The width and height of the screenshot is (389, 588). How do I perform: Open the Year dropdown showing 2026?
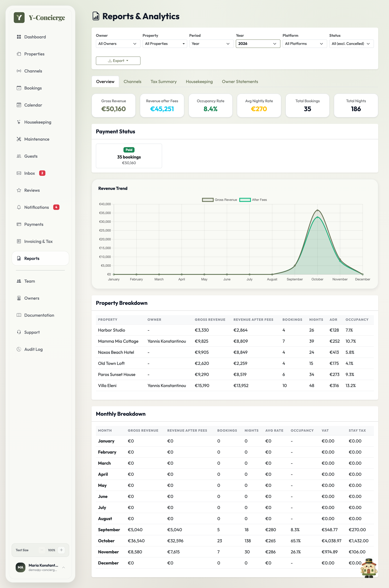[x=258, y=44]
